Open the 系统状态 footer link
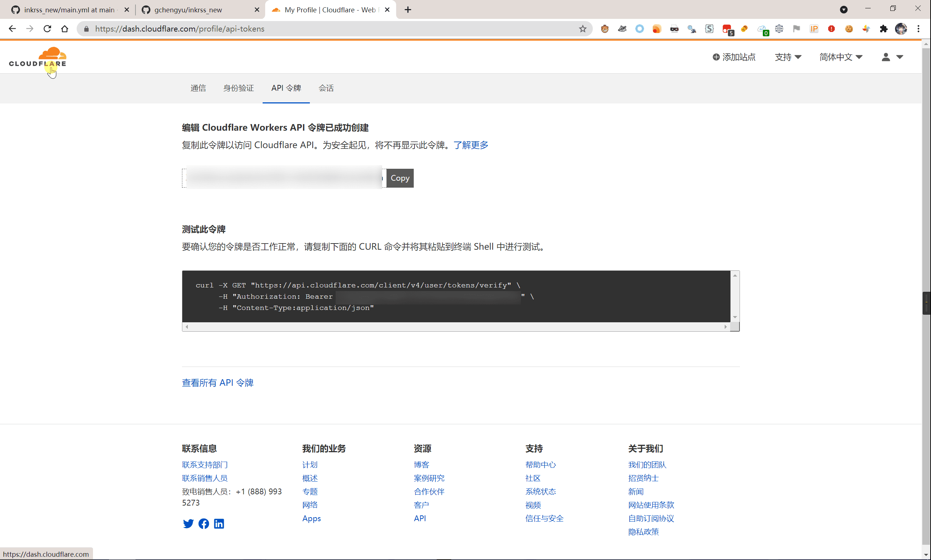The height and width of the screenshot is (560, 931). click(x=541, y=492)
